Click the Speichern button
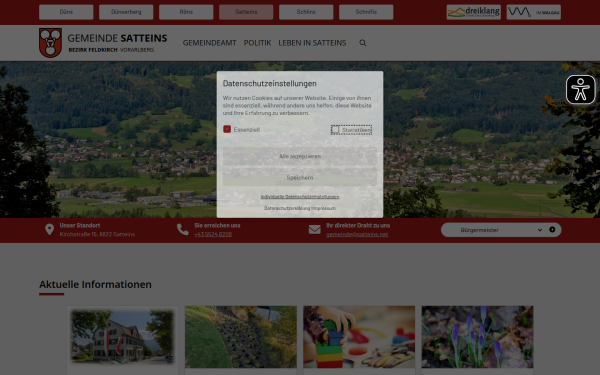 300,178
